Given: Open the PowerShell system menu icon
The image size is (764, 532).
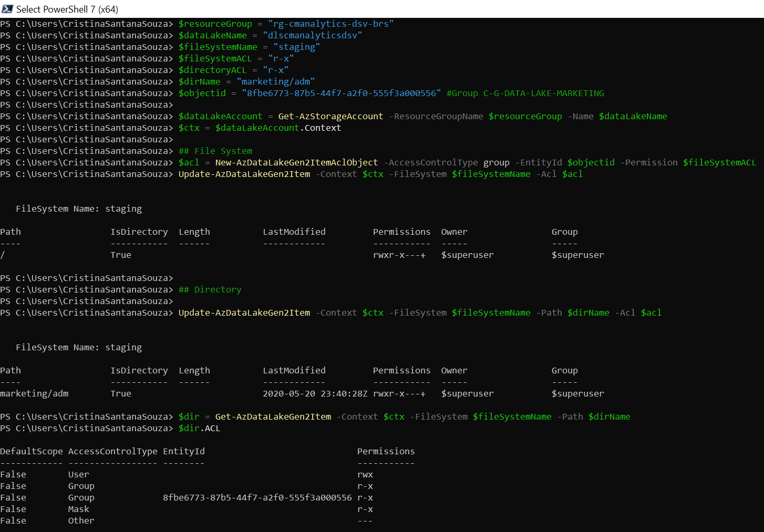Looking at the screenshot, I should (x=7, y=9).
